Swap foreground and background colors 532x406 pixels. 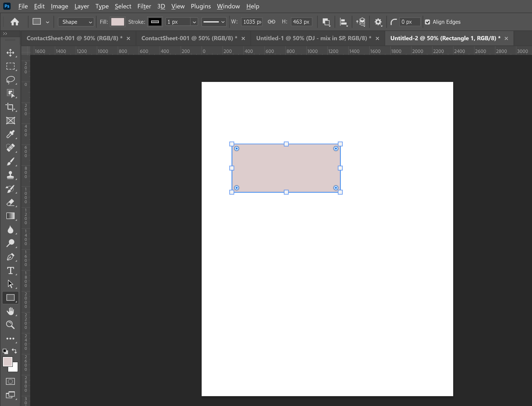point(14,351)
